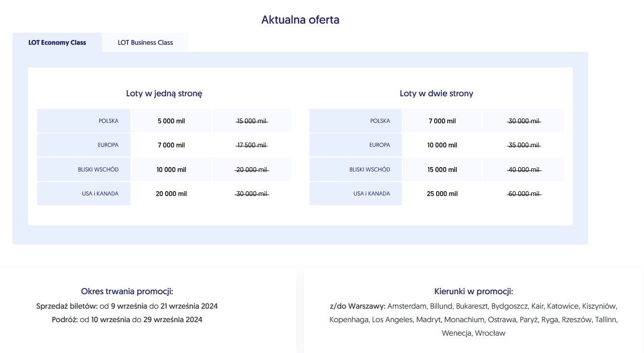This screenshot has width=644, height=353.
Task: Select USA i KANADA label in round-trip table
Action: (x=356, y=194)
